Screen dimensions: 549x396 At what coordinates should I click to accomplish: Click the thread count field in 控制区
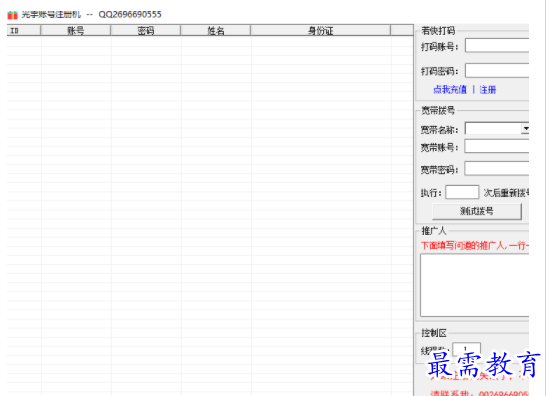(466, 349)
